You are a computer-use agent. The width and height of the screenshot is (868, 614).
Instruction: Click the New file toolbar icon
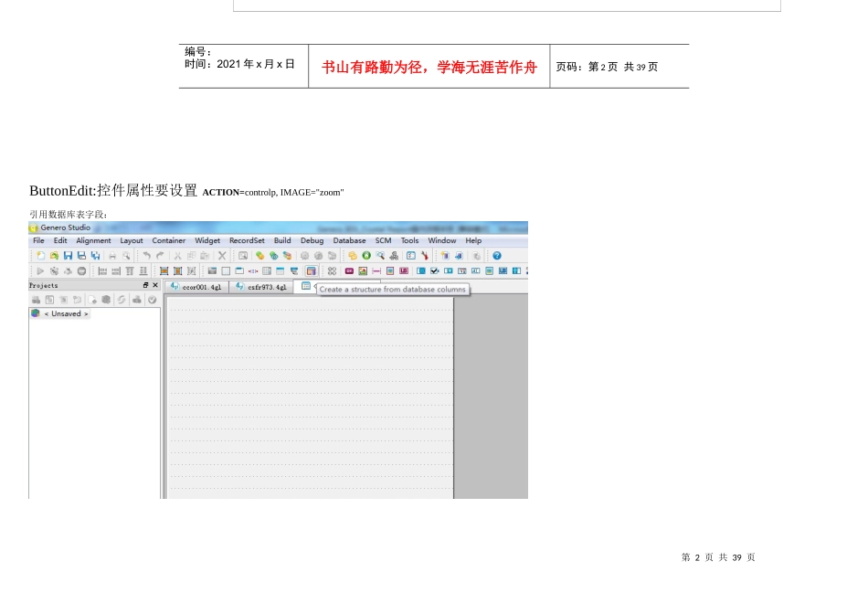[x=40, y=256]
